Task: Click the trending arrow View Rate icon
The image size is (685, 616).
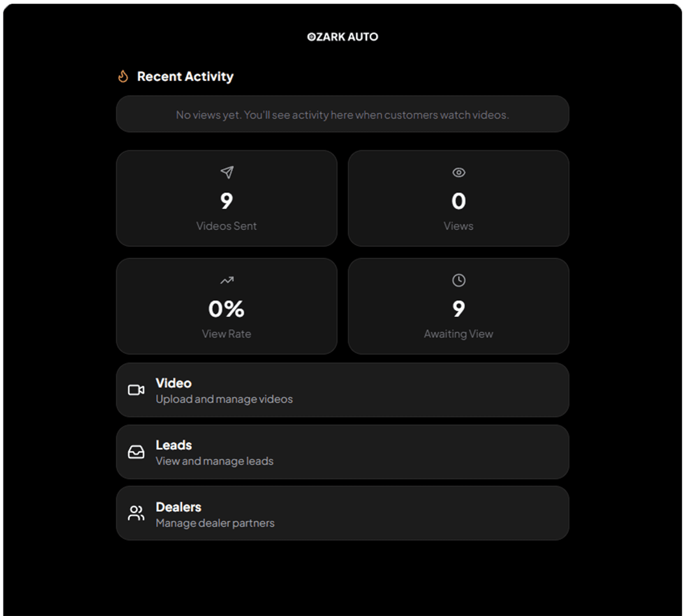Action: click(x=227, y=280)
